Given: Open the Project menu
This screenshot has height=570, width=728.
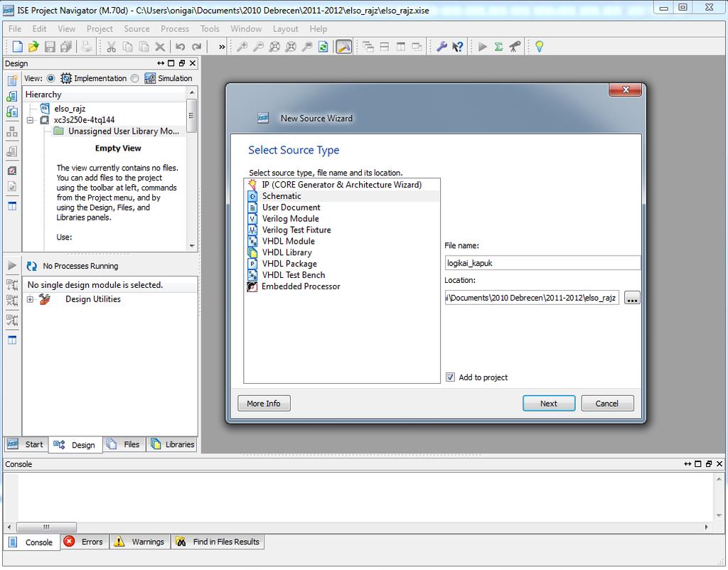Looking at the screenshot, I should click(x=100, y=28).
